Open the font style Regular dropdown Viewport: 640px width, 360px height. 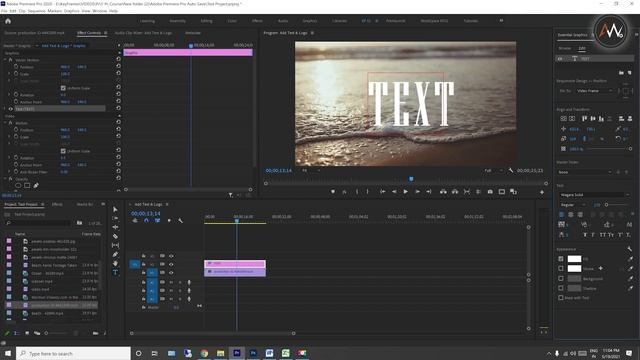(x=573, y=205)
